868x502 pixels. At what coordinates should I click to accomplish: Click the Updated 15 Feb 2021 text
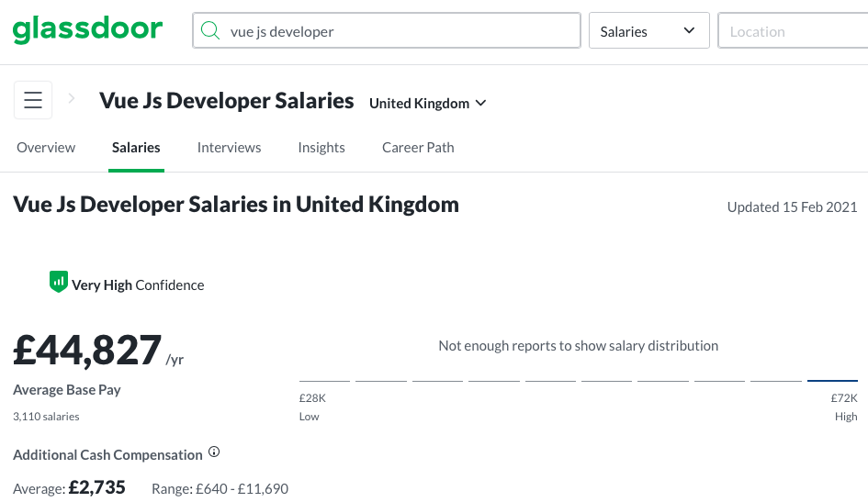pos(792,206)
